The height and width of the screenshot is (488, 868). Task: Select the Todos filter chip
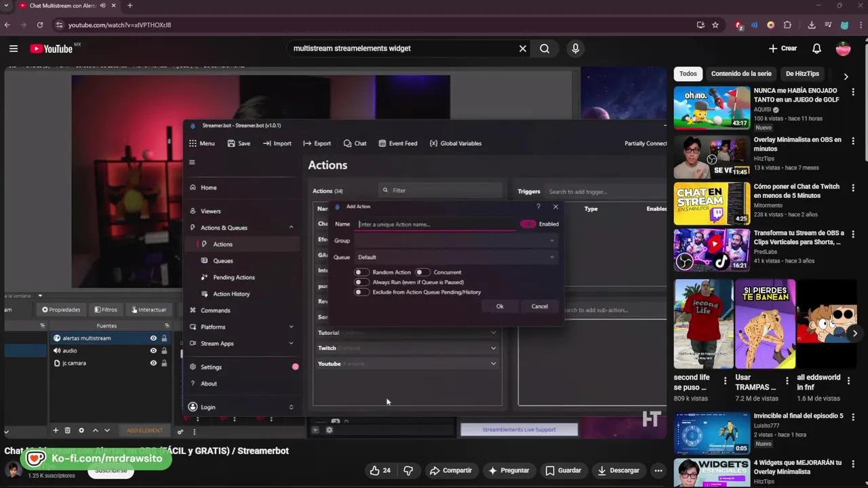688,74
